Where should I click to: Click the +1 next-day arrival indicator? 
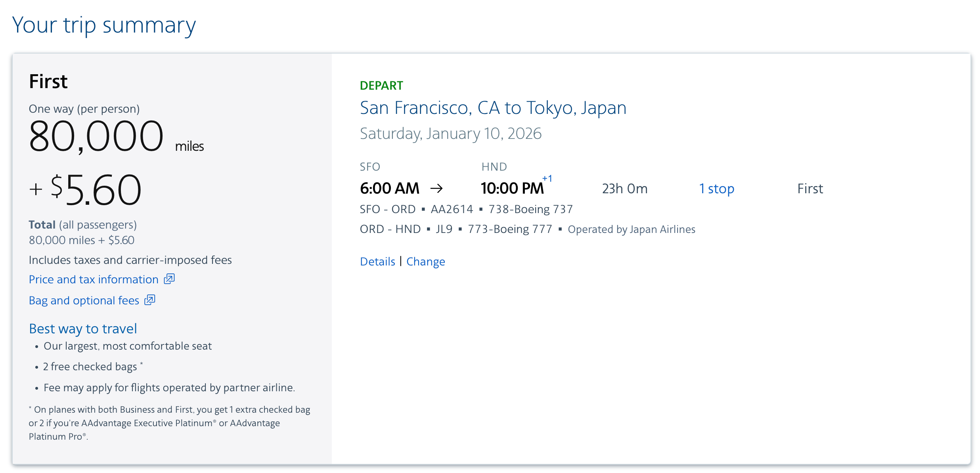pos(547,179)
